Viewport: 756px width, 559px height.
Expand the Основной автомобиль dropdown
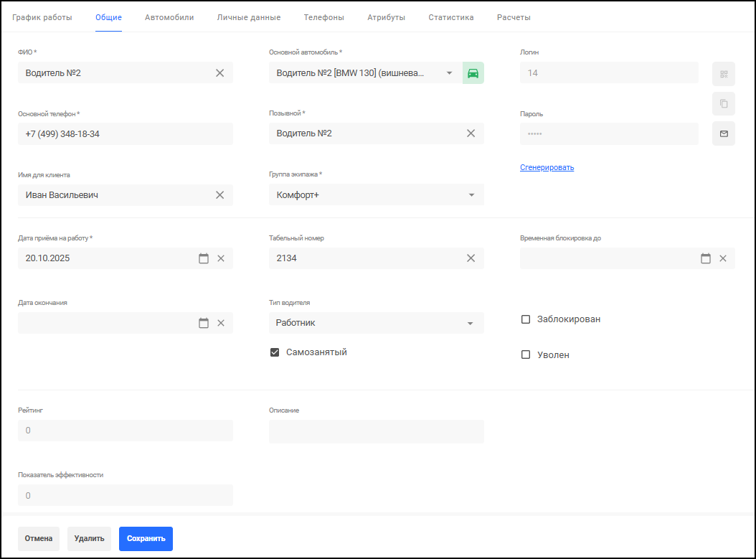coord(449,73)
